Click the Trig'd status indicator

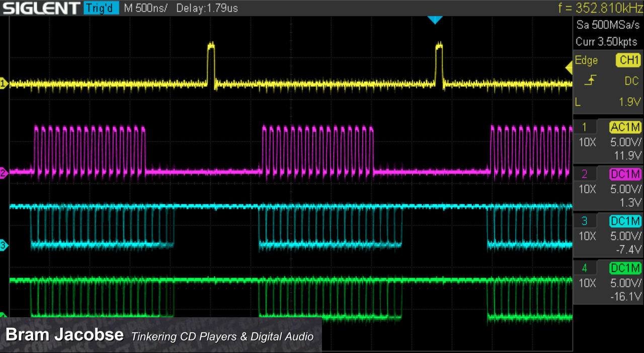click(x=102, y=8)
